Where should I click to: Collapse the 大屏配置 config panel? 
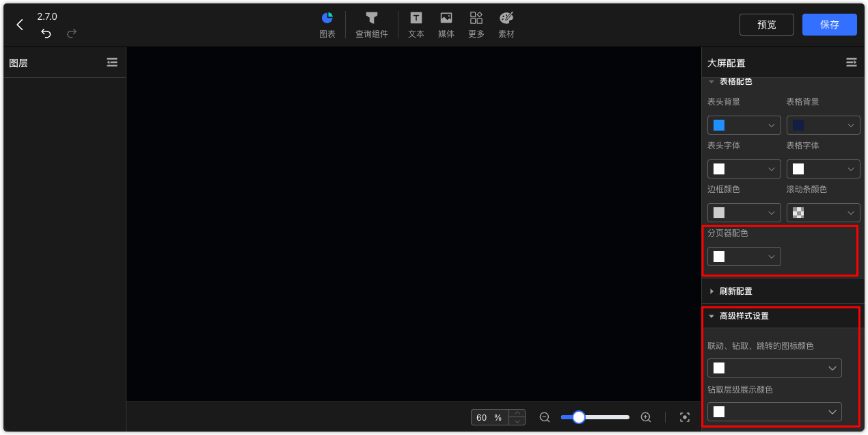click(x=851, y=62)
